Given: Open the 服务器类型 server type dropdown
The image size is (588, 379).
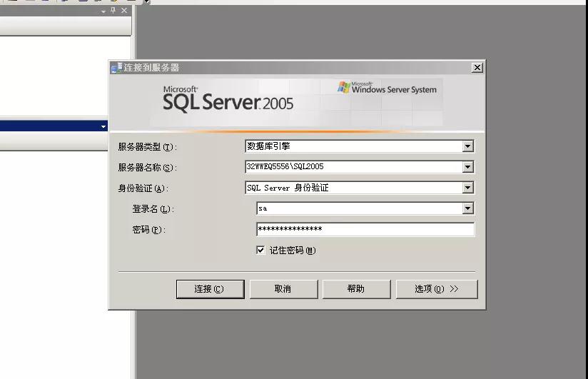Looking at the screenshot, I should 467,146.
